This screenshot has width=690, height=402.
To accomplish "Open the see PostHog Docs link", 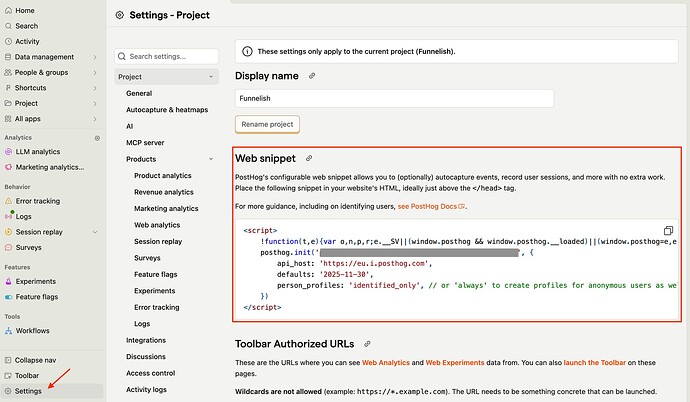I will (x=432, y=206).
